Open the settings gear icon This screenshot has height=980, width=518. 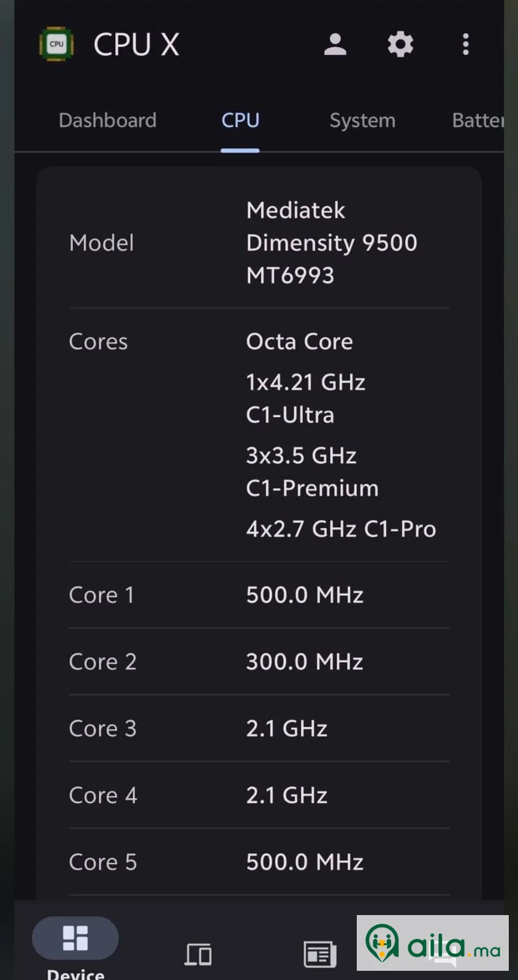tap(400, 44)
